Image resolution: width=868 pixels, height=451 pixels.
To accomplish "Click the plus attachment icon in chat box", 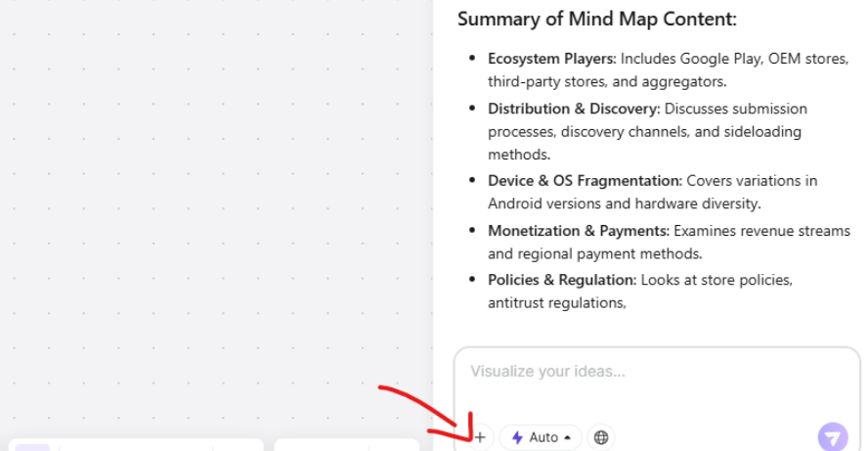I will (x=480, y=437).
